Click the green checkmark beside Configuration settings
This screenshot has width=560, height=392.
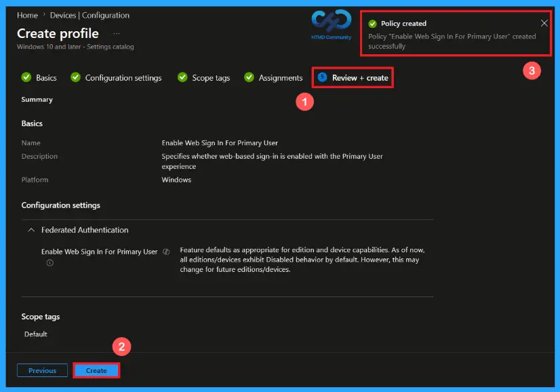(x=75, y=77)
